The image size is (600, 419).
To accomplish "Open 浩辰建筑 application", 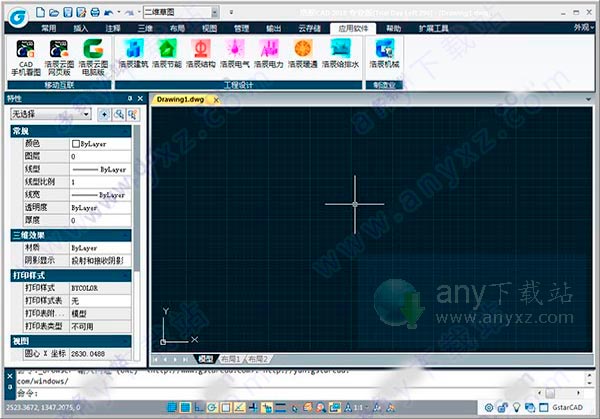I will coord(134,54).
